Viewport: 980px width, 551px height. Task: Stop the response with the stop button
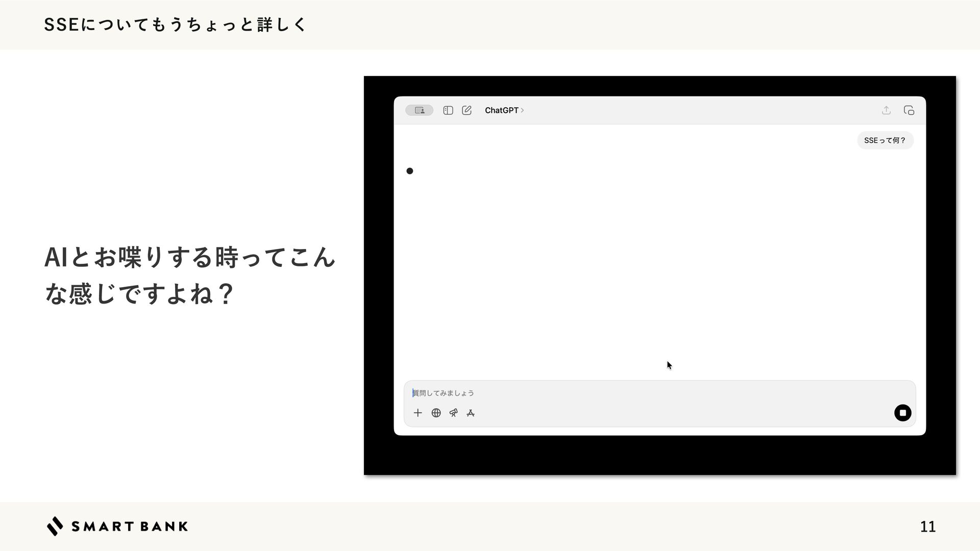[x=902, y=413]
